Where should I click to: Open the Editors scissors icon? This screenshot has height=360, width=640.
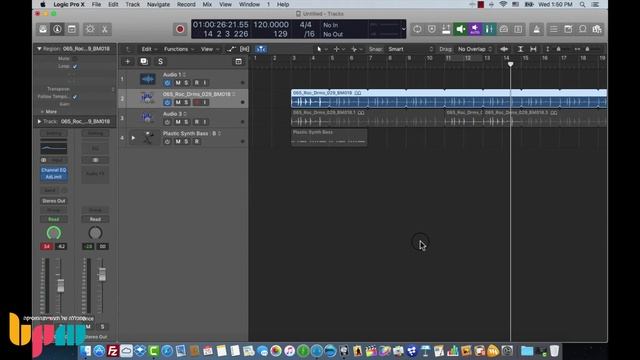click(x=104, y=29)
